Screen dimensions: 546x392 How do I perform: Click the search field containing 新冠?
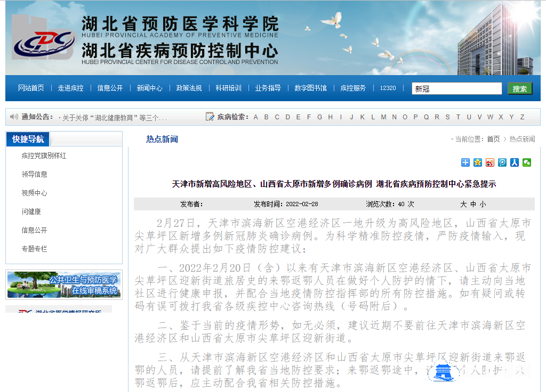pyautogui.click(x=456, y=89)
